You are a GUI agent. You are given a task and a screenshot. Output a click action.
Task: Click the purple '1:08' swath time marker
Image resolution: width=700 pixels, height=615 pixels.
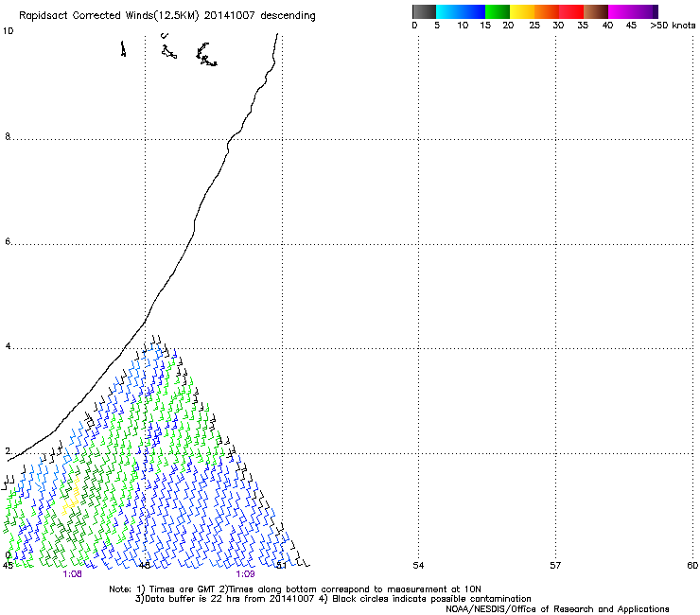tap(72, 574)
